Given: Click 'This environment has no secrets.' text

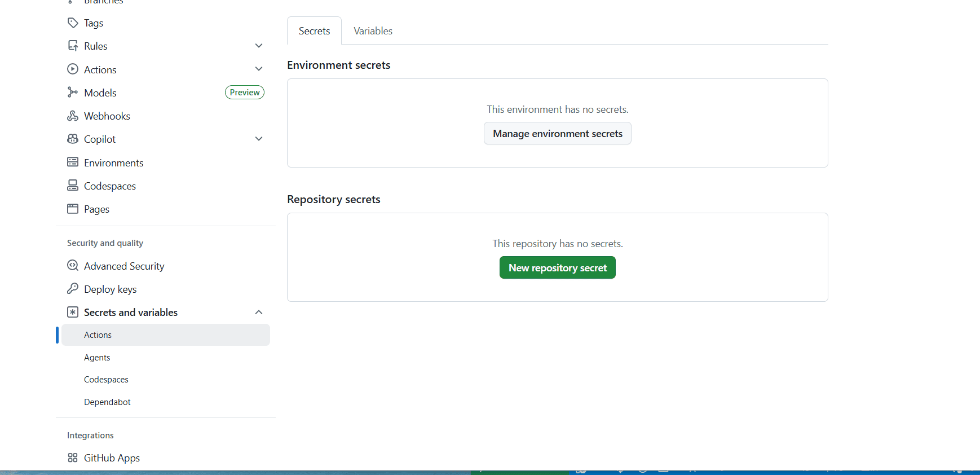Looking at the screenshot, I should pos(558,109).
